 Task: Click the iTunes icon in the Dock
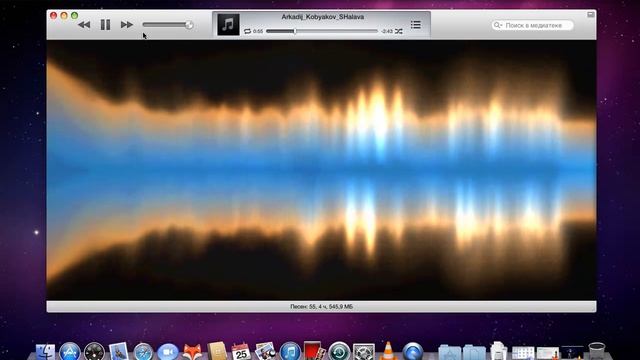tap(290, 352)
